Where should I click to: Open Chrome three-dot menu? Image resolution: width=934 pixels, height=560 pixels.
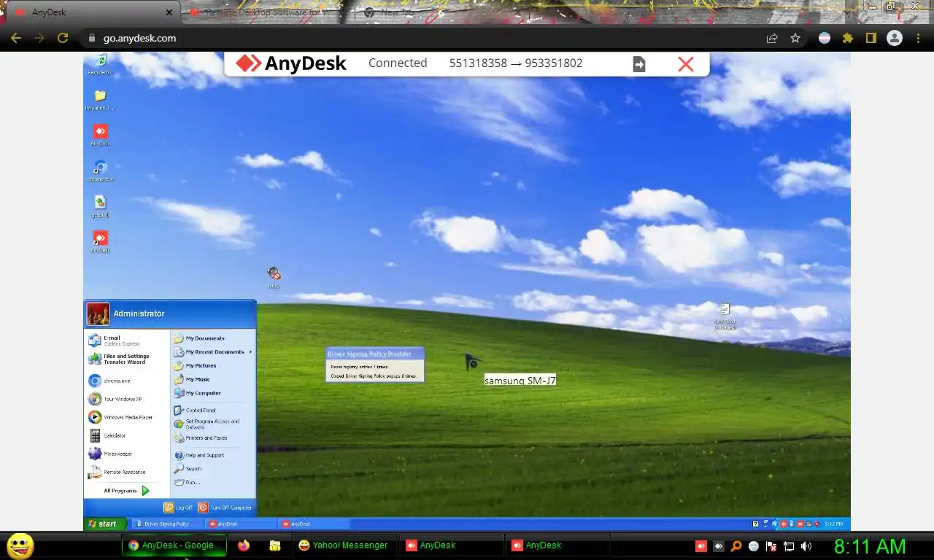coord(918,38)
